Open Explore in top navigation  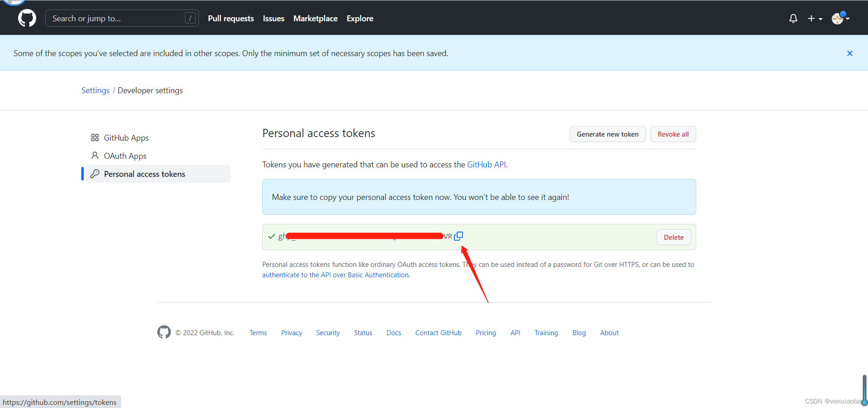coord(360,19)
